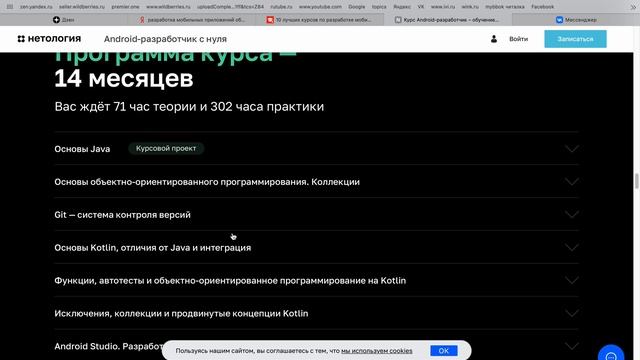
Task: Click the Записаться button
Action: (575, 39)
